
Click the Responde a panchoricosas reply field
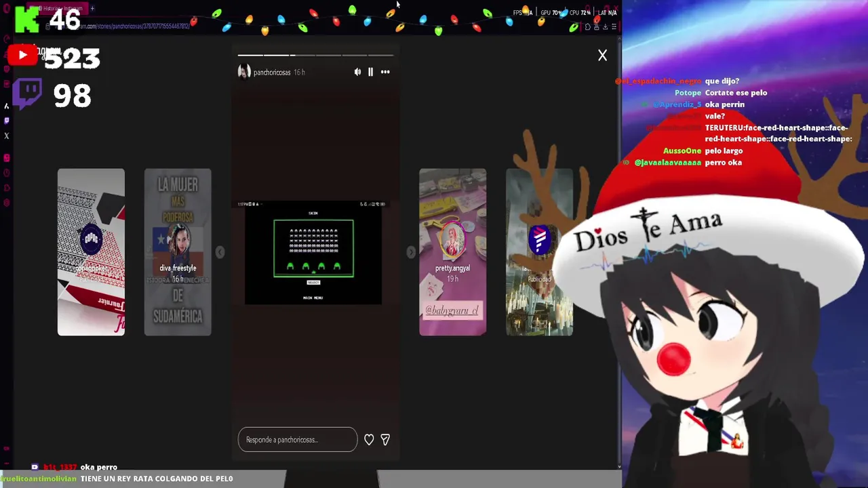(x=297, y=440)
